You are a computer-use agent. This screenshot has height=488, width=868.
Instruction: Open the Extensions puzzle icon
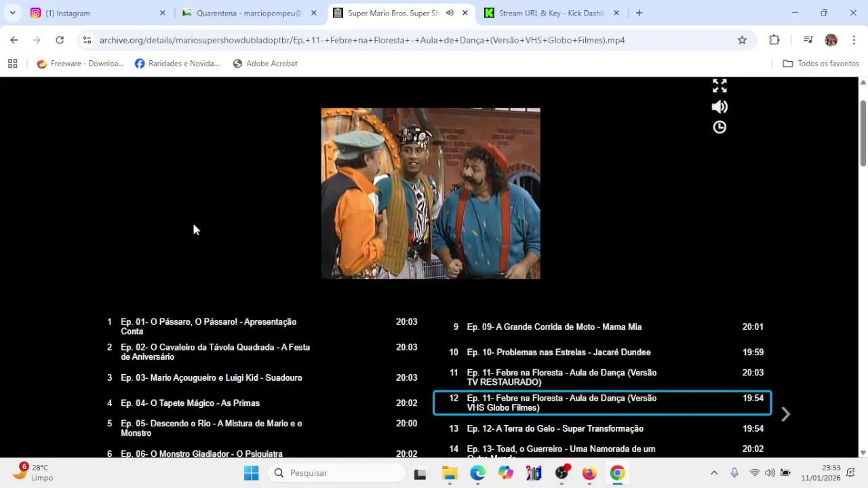774,40
